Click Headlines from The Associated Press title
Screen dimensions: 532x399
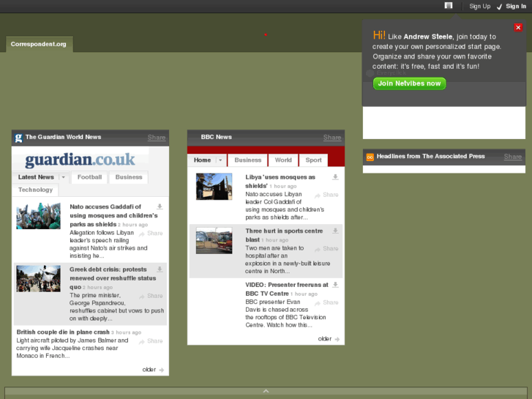click(430, 156)
